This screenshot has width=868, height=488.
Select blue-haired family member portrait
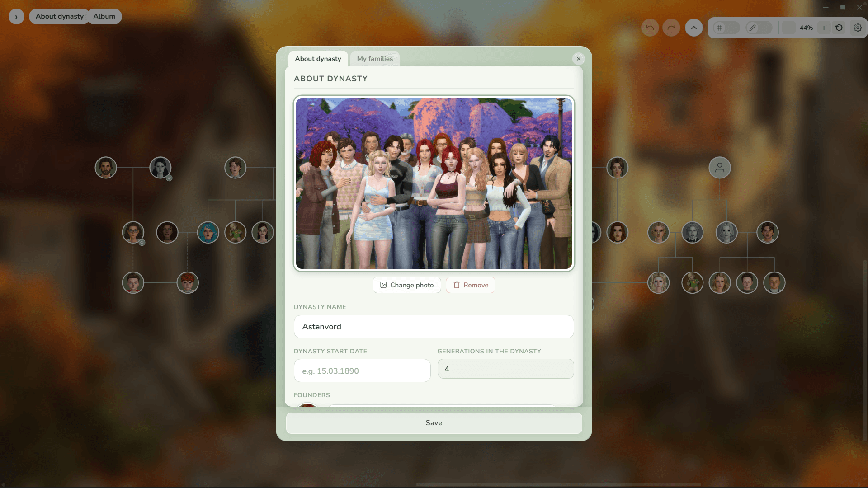tap(208, 232)
